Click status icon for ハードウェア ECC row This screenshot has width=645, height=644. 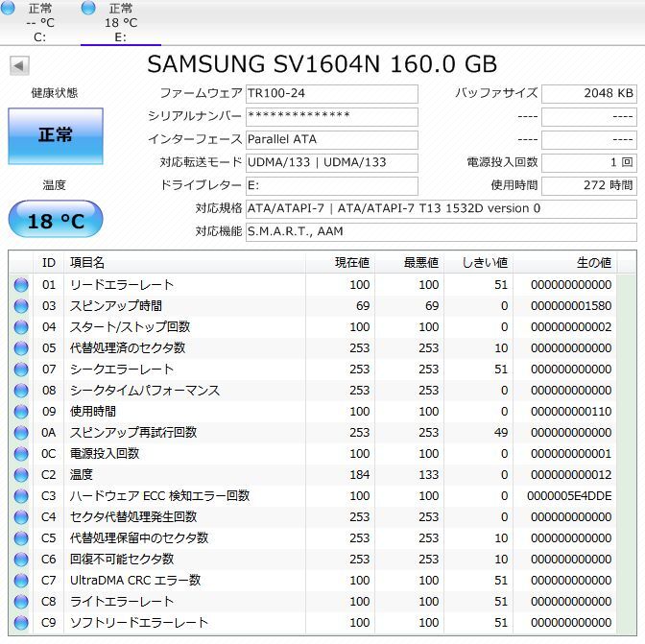pos(21,496)
